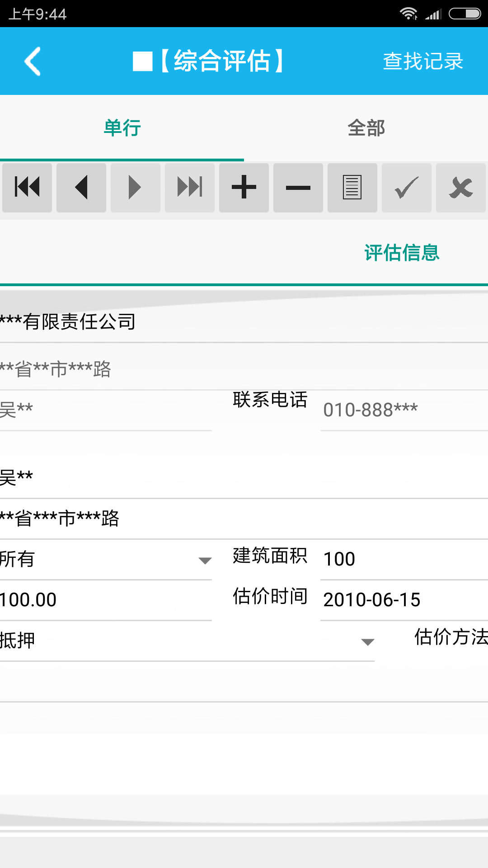This screenshot has width=488, height=868.
Task: Go to the next record
Action: [136, 188]
